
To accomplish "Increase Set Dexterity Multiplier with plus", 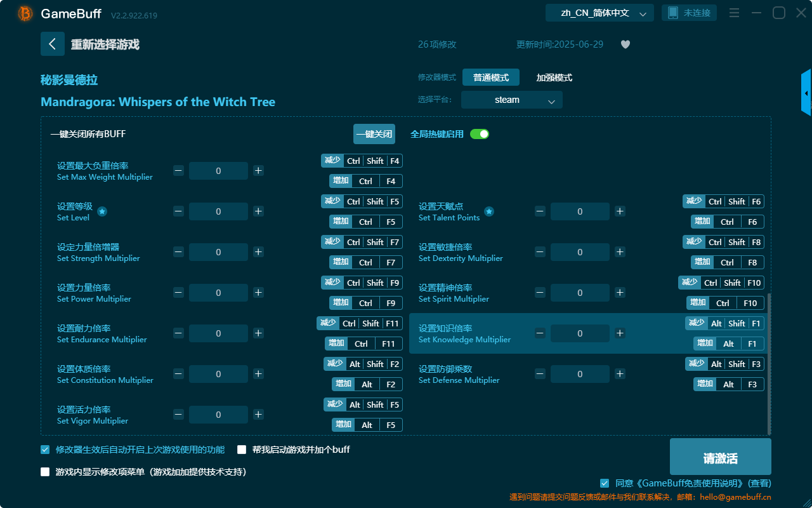I will coord(620,252).
